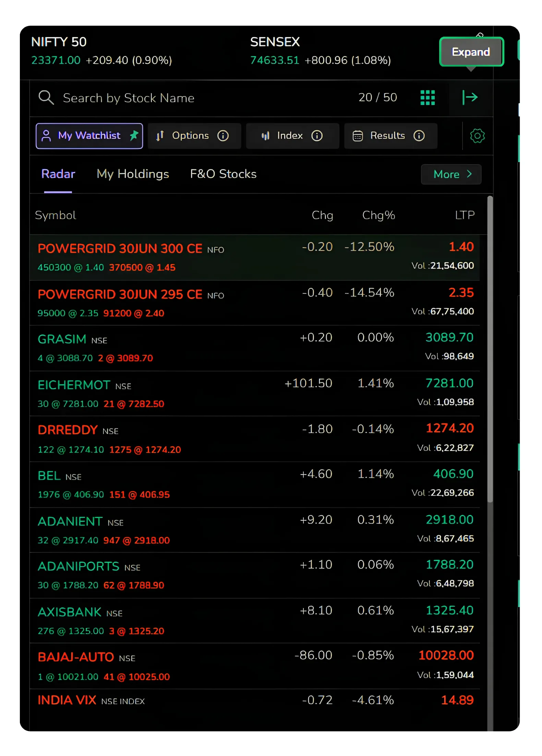Open the SENSEX index quote
Screen dimensions: 542x756
click(x=321, y=51)
